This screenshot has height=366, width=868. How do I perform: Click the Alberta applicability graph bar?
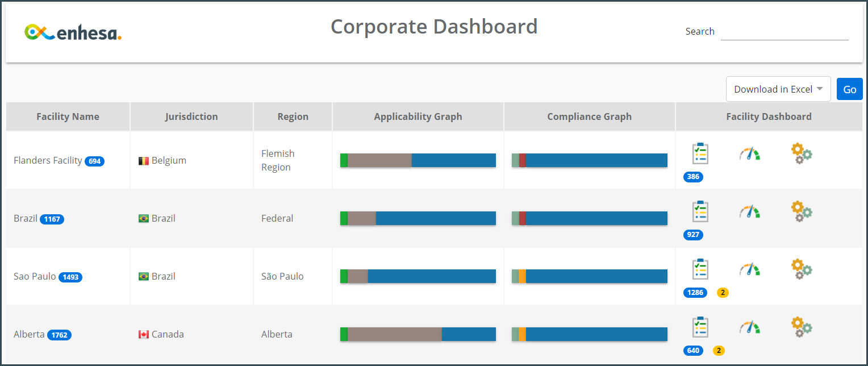click(x=418, y=334)
